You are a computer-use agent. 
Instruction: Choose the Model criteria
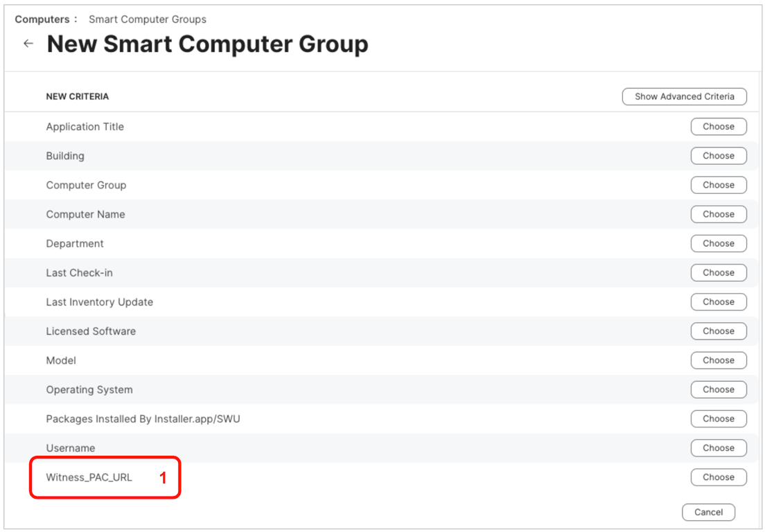click(718, 360)
